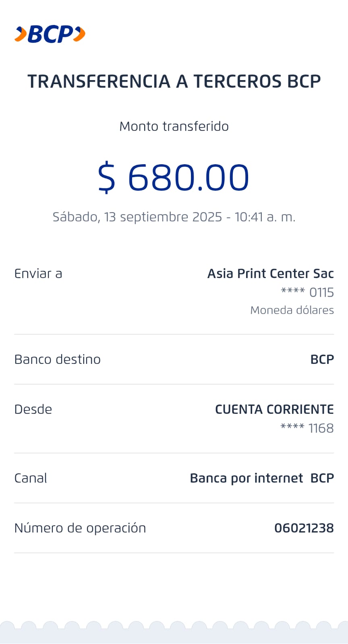
Task: Select recipient Asia Print Center Sac
Action: (270, 274)
